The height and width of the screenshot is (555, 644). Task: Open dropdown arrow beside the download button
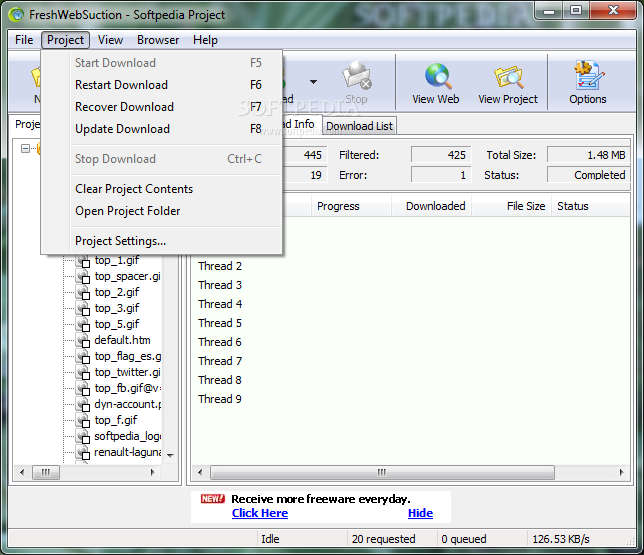point(313,82)
